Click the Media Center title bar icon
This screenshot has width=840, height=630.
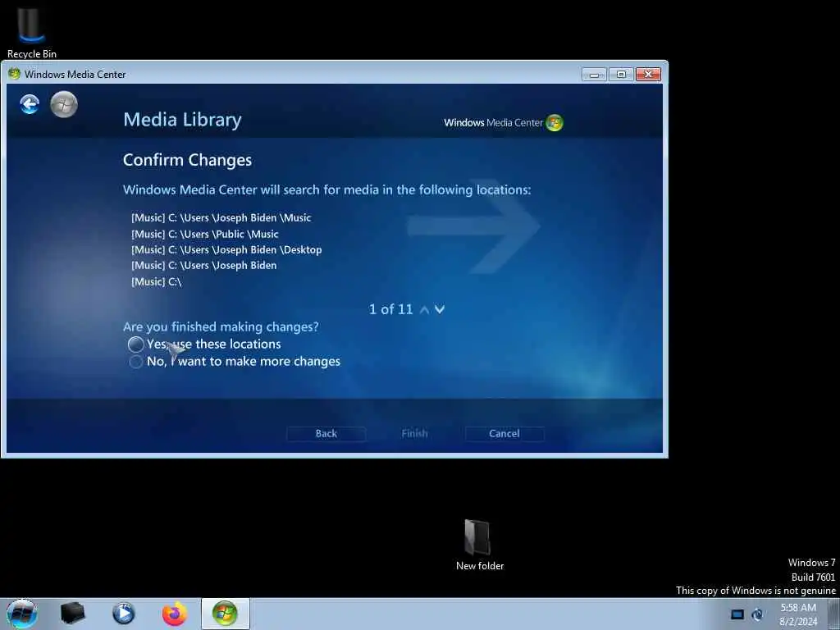coord(15,74)
